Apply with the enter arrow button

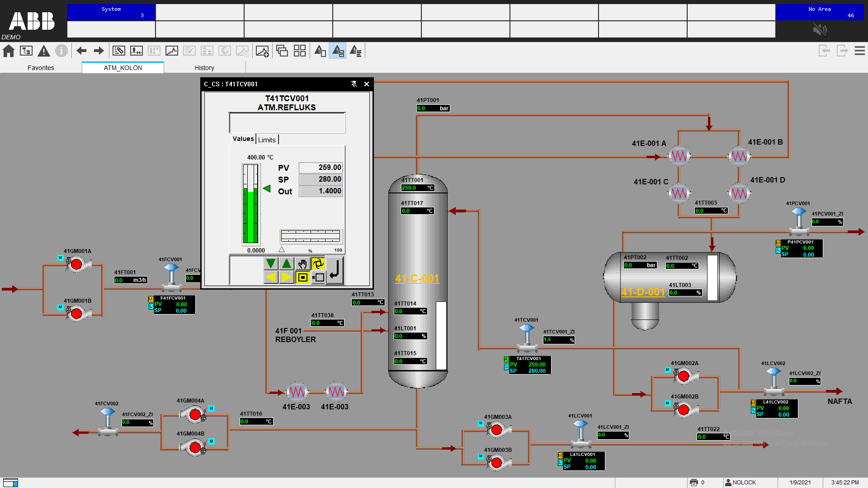(335, 270)
